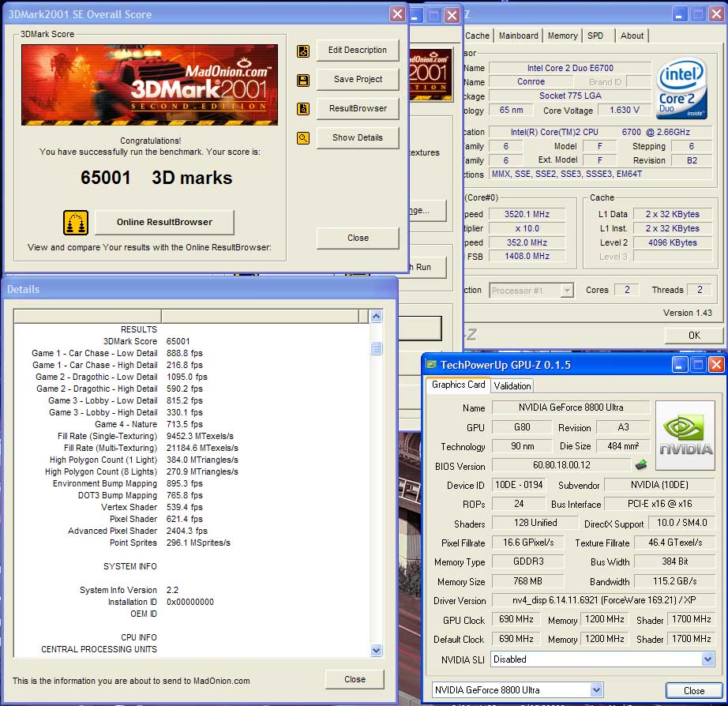The width and height of the screenshot is (728, 706).
Task: Click the GPU Clock 690 MHz value
Action: tap(516, 619)
